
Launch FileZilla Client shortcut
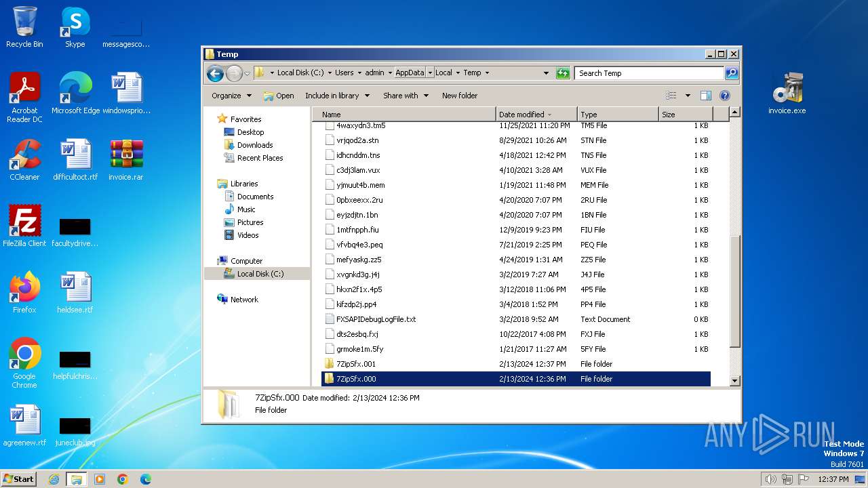(x=24, y=226)
